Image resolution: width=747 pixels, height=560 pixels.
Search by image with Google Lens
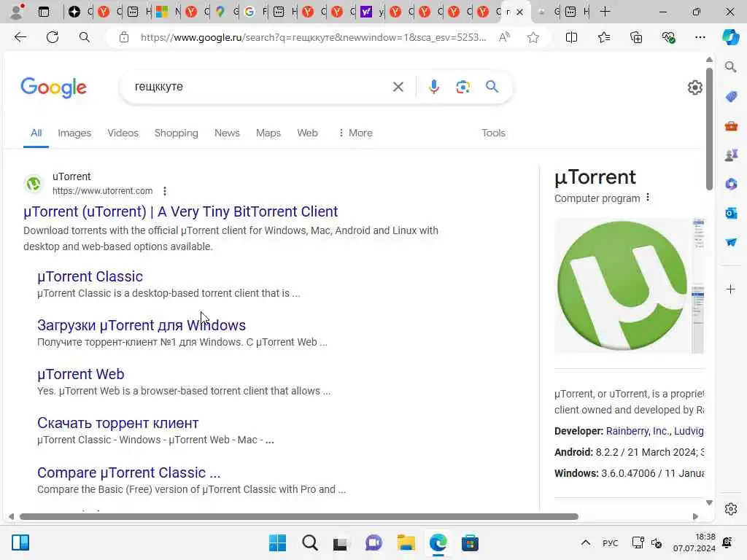point(462,87)
